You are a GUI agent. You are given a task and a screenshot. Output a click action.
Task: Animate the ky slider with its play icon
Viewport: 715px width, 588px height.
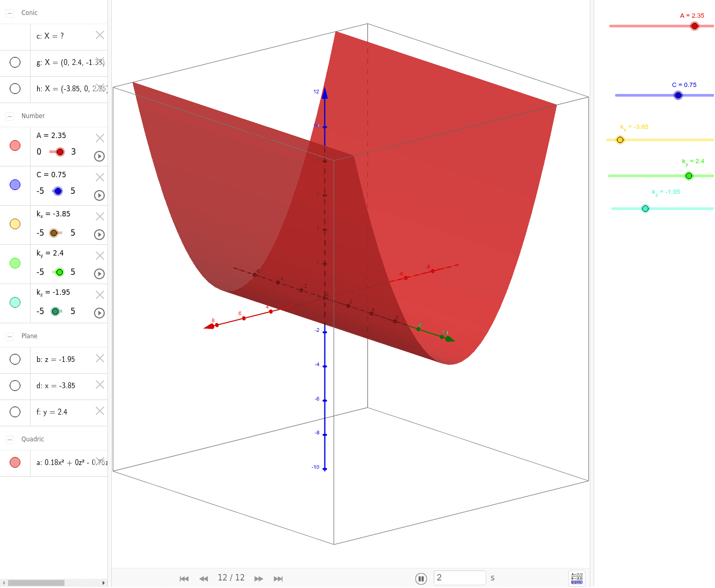click(x=99, y=274)
